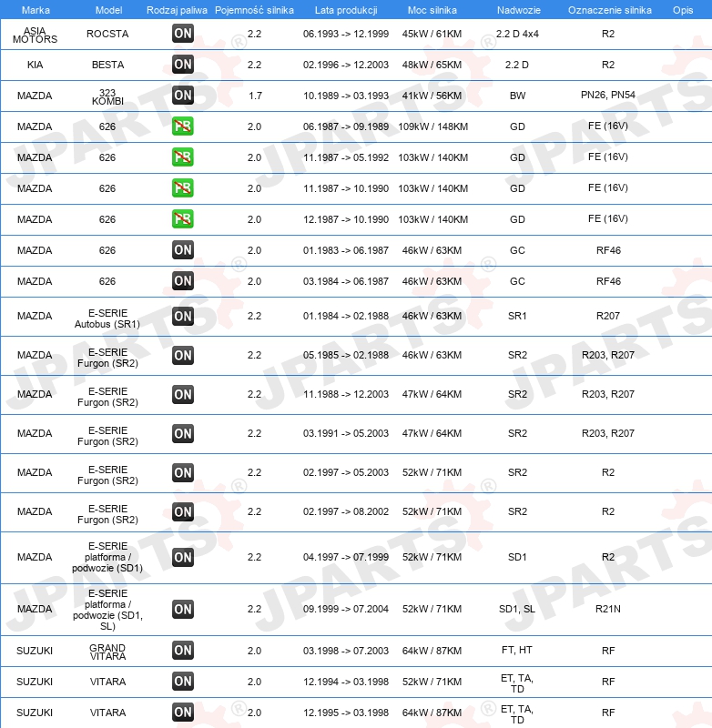The width and height of the screenshot is (712, 728).
Task: Click the 45kW / 61KM power value
Action: (432, 34)
